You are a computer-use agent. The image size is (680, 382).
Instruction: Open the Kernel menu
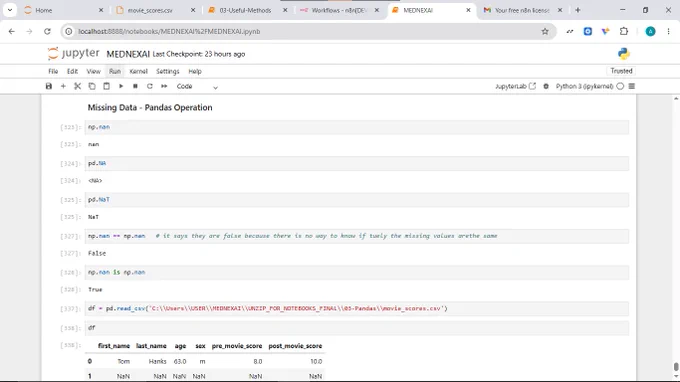pyautogui.click(x=138, y=71)
